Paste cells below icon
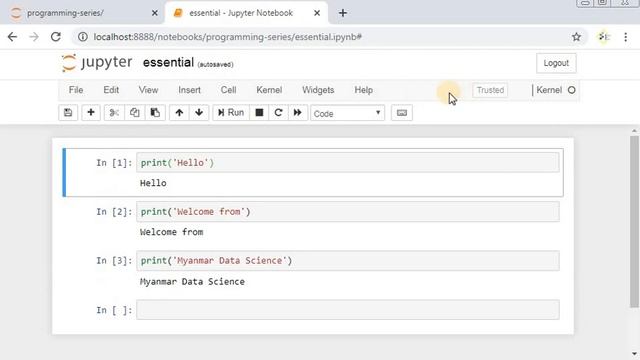 click(155, 113)
